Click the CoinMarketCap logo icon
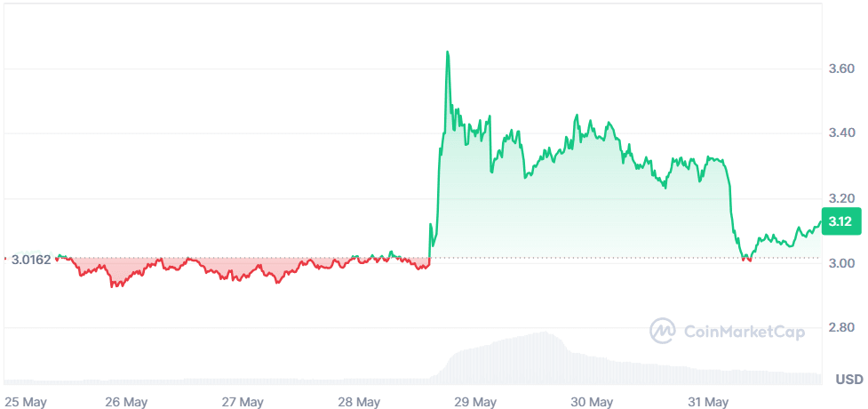 pyautogui.click(x=664, y=332)
